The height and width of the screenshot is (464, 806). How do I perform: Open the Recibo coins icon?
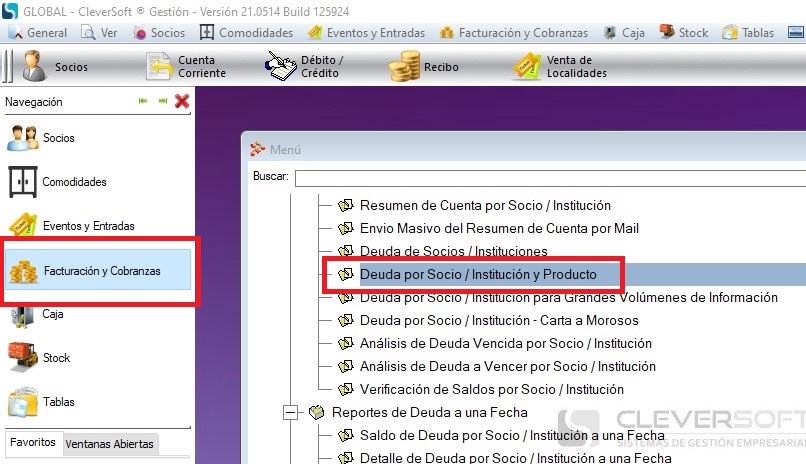[x=405, y=67]
